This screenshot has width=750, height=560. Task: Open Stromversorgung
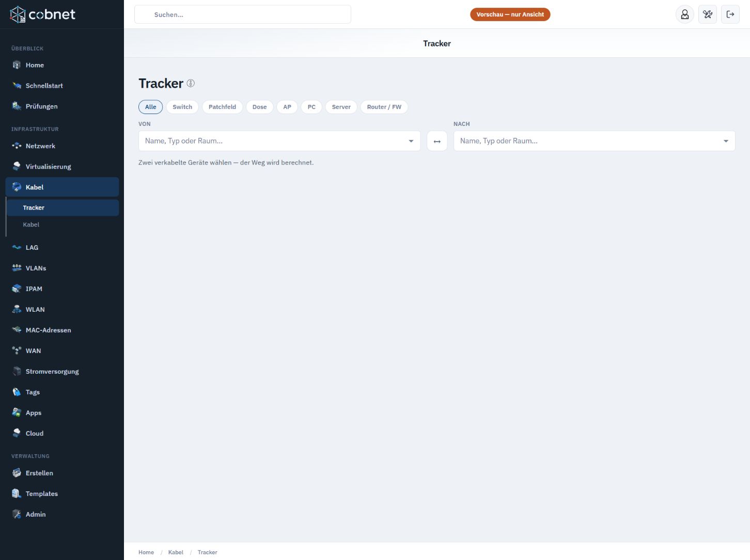(62, 372)
